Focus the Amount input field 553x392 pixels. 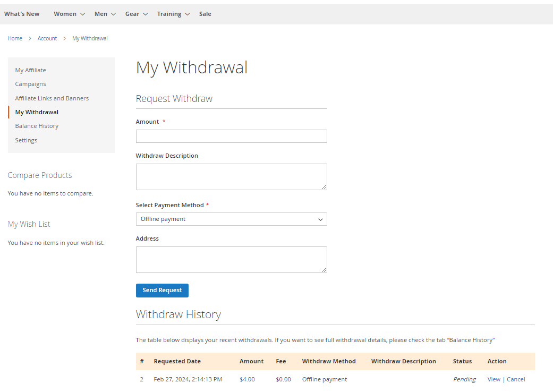[x=231, y=137]
